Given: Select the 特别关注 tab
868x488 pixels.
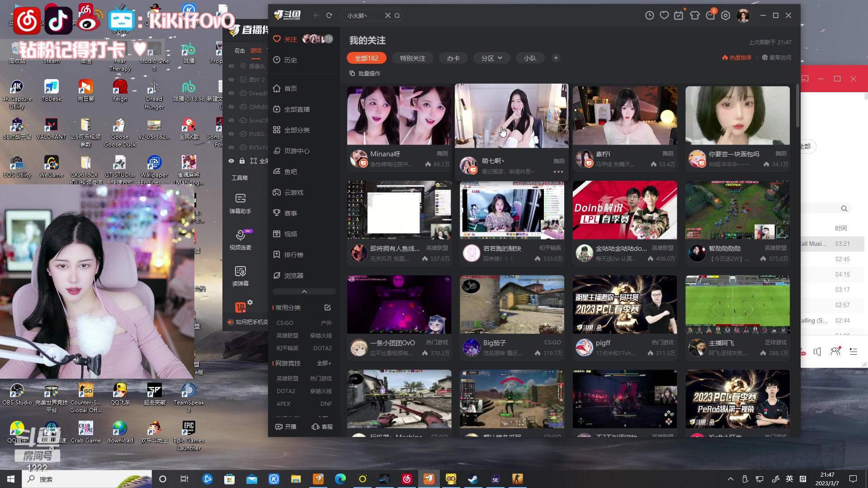Looking at the screenshot, I should click(413, 58).
